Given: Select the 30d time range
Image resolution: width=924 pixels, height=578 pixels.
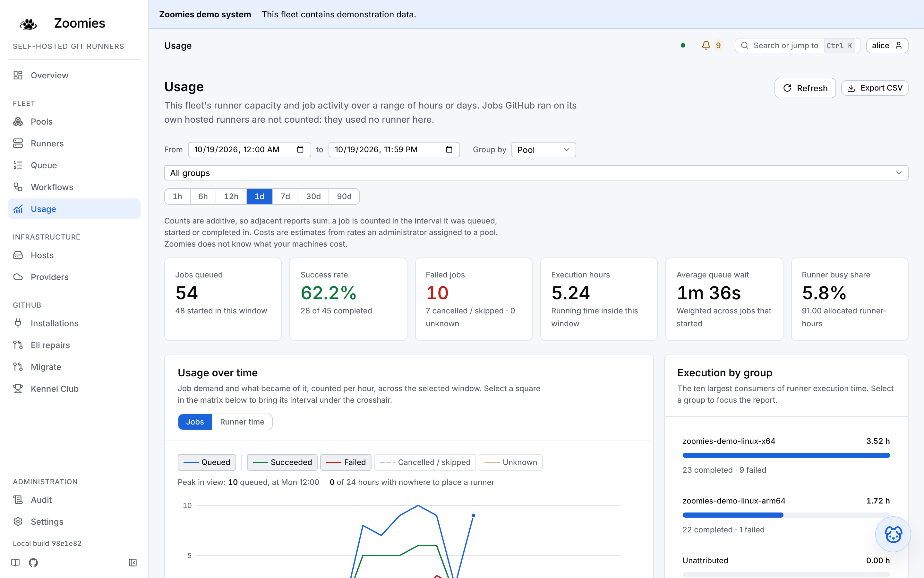Looking at the screenshot, I should (x=313, y=196).
